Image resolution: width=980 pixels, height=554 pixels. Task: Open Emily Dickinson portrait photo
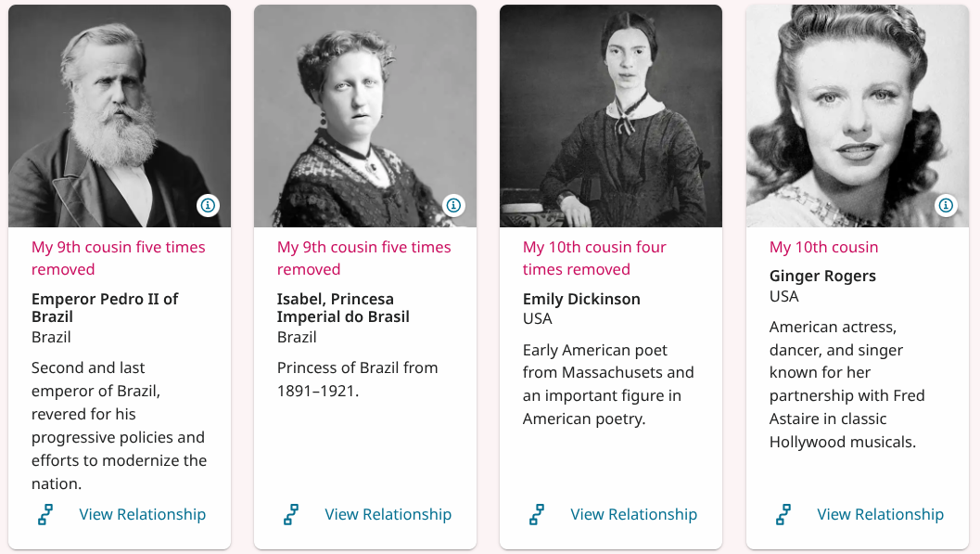tap(611, 111)
